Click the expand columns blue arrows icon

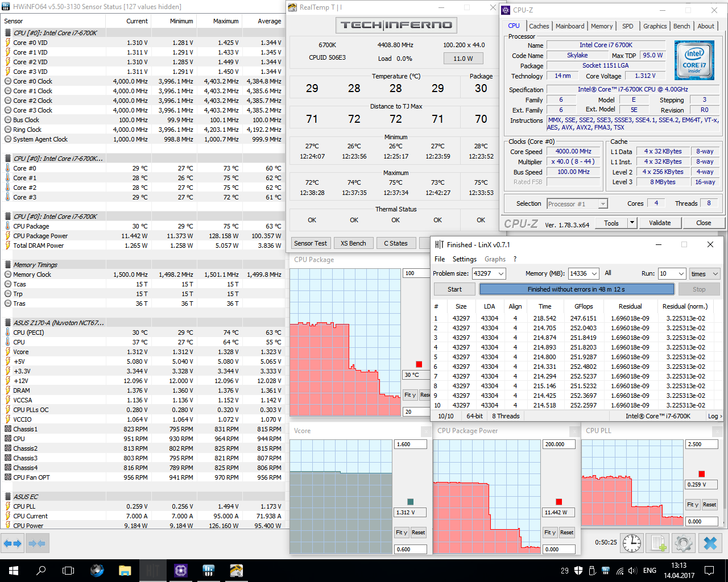tap(13, 544)
